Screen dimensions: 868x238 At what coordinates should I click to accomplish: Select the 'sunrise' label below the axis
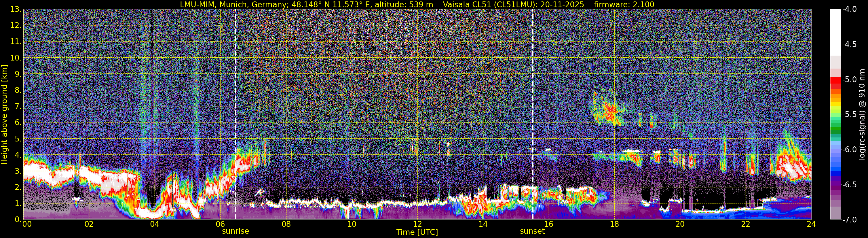click(x=235, y=231)
